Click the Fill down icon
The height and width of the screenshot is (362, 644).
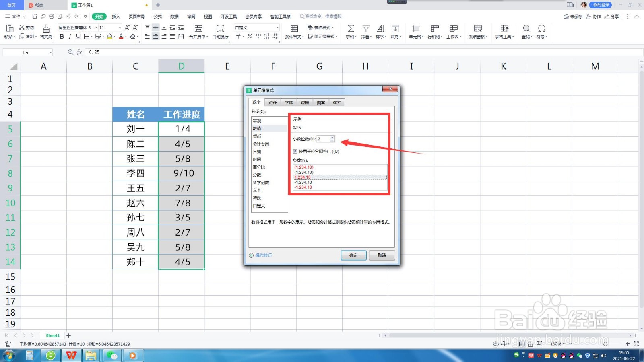click(396, 29)
